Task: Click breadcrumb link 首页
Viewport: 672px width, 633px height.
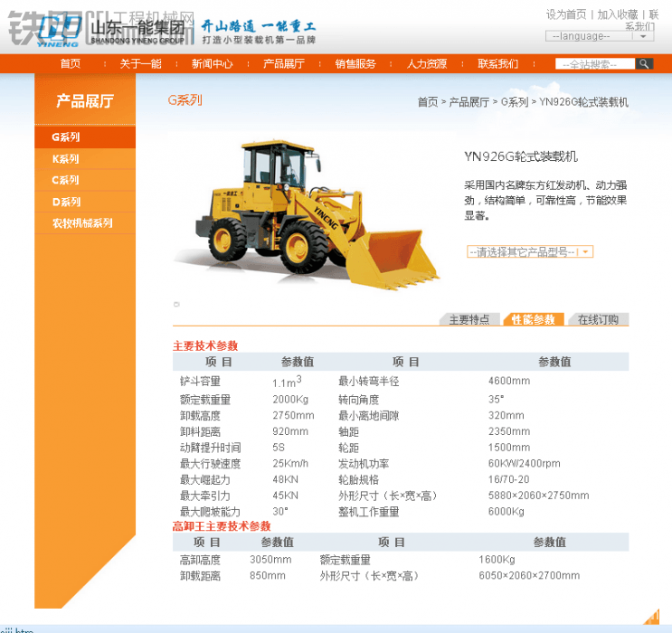Action: (x=428, y=102)
